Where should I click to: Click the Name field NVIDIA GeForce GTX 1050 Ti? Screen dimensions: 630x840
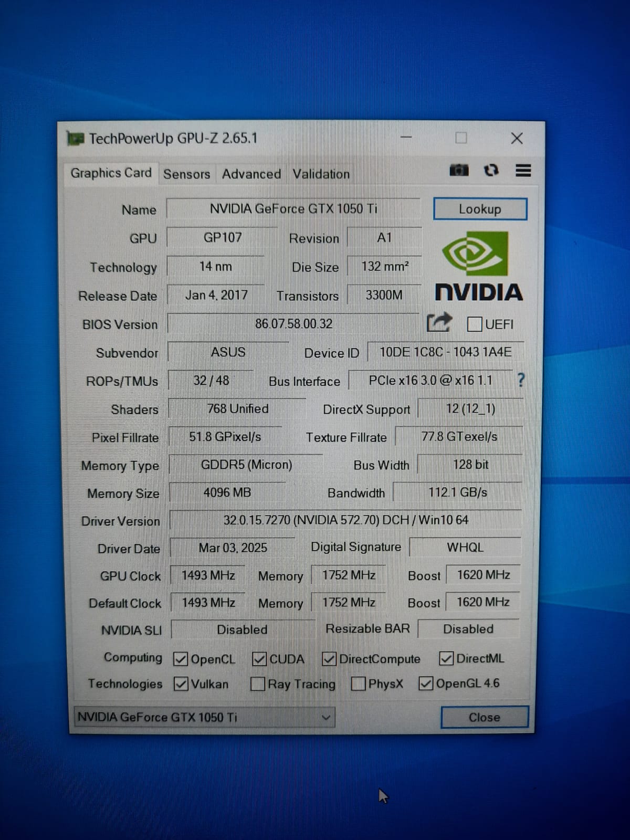coord(293,208)
